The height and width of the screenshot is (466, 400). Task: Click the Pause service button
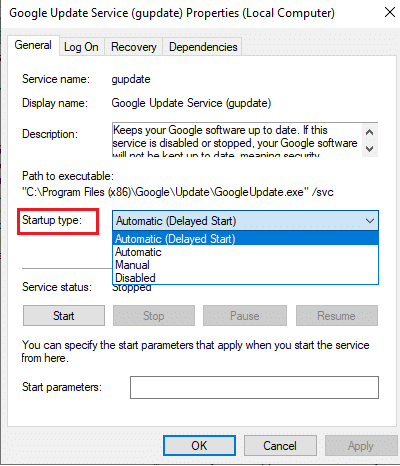click(245, 316)
